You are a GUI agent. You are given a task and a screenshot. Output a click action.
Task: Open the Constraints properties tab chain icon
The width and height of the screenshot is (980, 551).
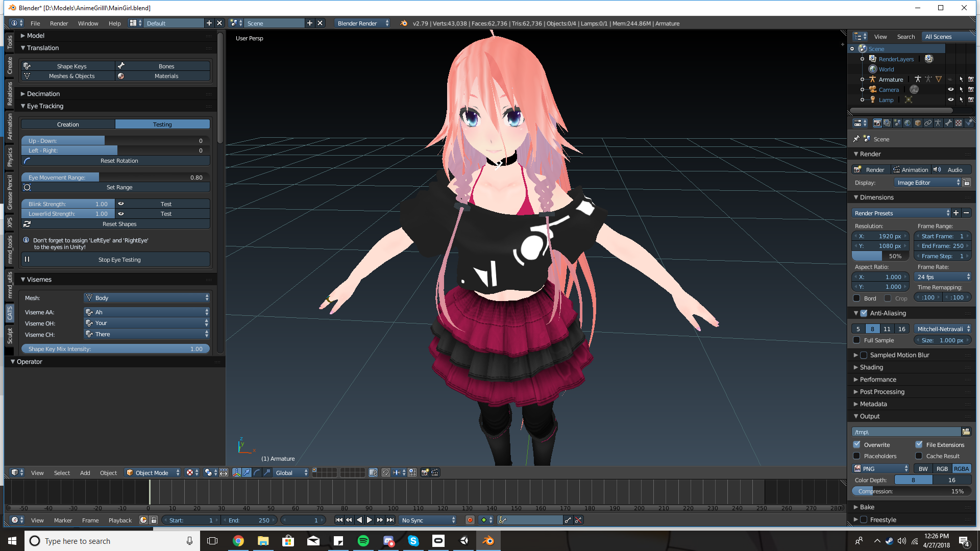click(928, 123)
